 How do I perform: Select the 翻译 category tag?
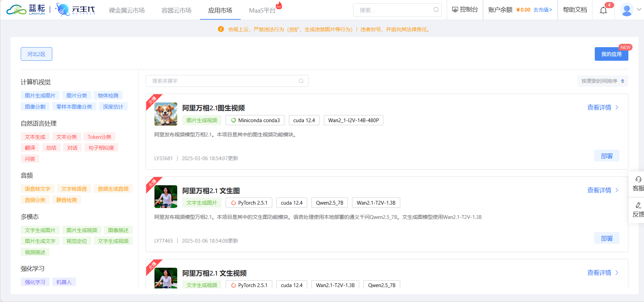coord(30,148)
